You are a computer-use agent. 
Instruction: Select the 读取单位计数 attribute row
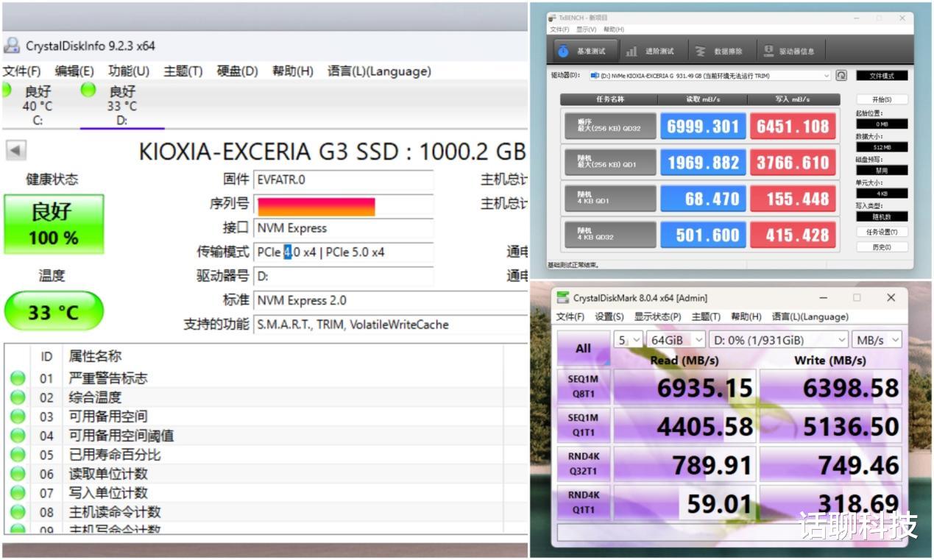(266, 474)
